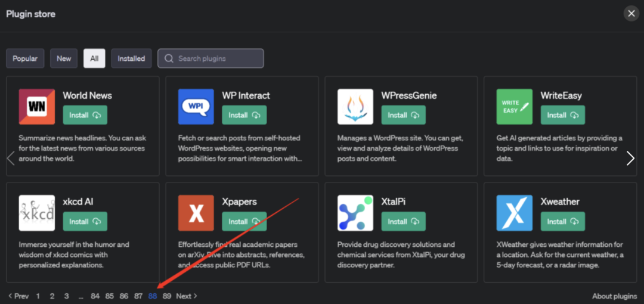Show Installed plugins tab

click(131, 58)
